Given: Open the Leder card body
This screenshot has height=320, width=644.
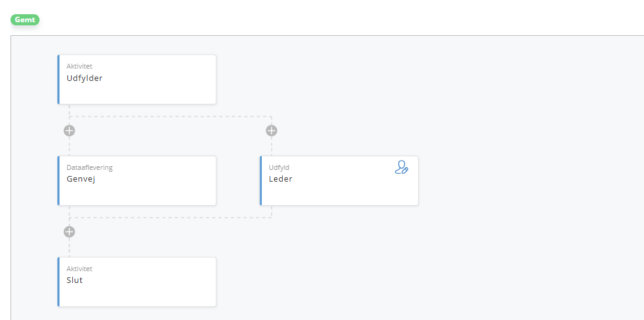Looking at the screenshot, I should tap(339, 181).
